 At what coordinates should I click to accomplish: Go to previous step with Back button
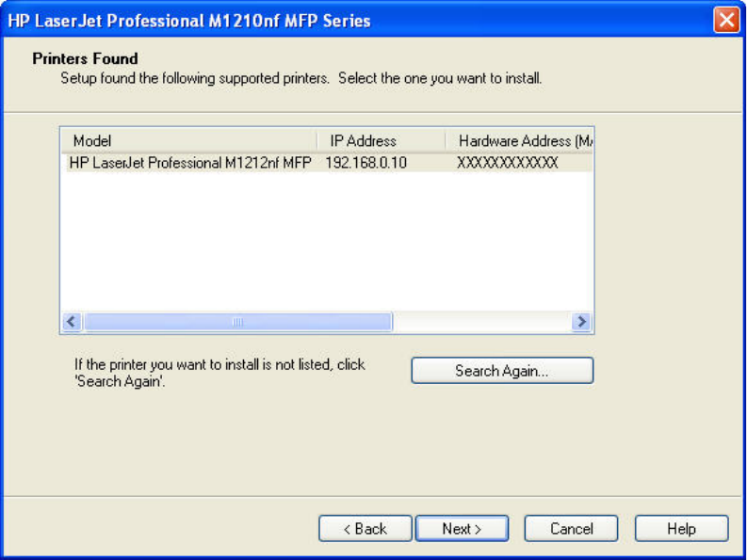(365, 529)
